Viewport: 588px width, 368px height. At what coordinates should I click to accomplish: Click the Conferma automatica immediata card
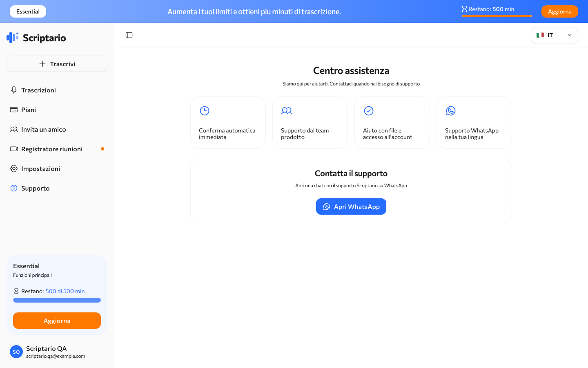pyautogui.click(x=228, y=123)
